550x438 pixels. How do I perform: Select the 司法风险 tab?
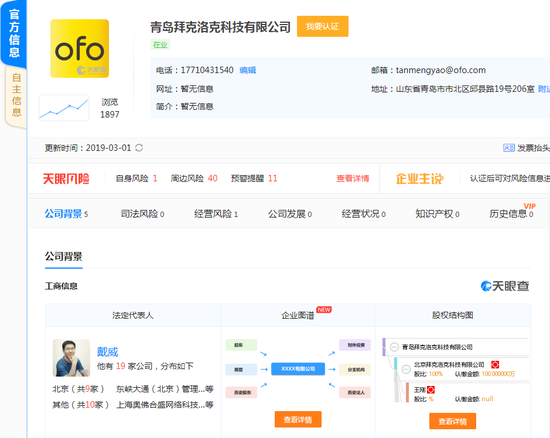tap(142, 214)
